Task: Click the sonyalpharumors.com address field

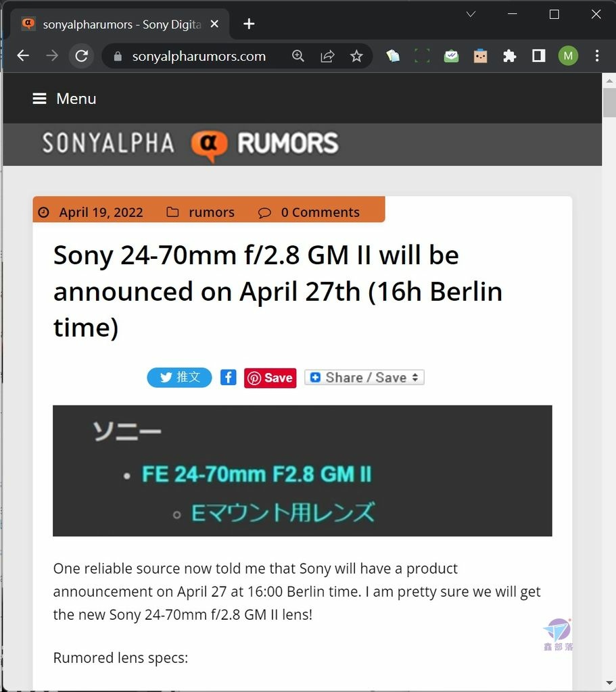Action: click(199, 56)
